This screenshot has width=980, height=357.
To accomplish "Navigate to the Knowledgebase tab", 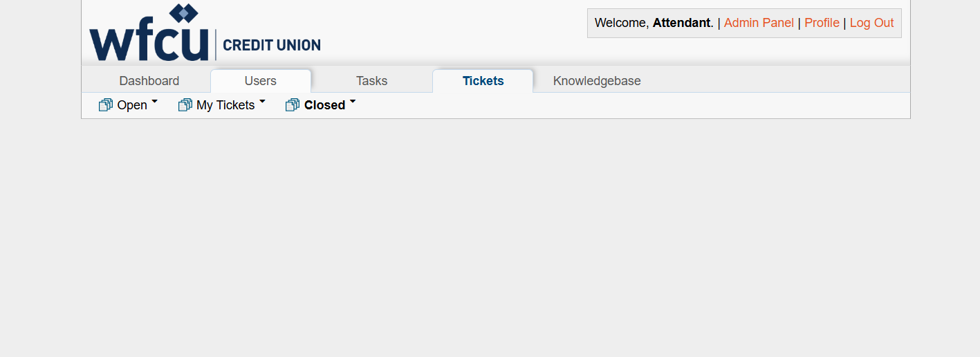I will click(597, 81).
